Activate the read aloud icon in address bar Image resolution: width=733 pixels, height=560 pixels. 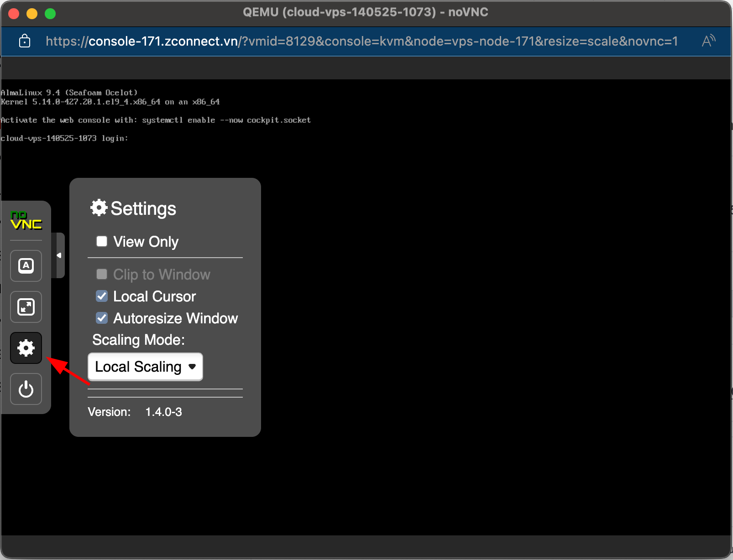[708, 41]
